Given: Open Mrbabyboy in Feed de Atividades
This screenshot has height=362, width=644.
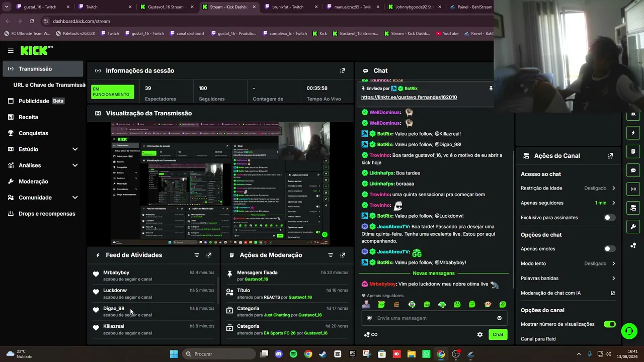Looking at the screenshot, I should (x=116, y=273).
